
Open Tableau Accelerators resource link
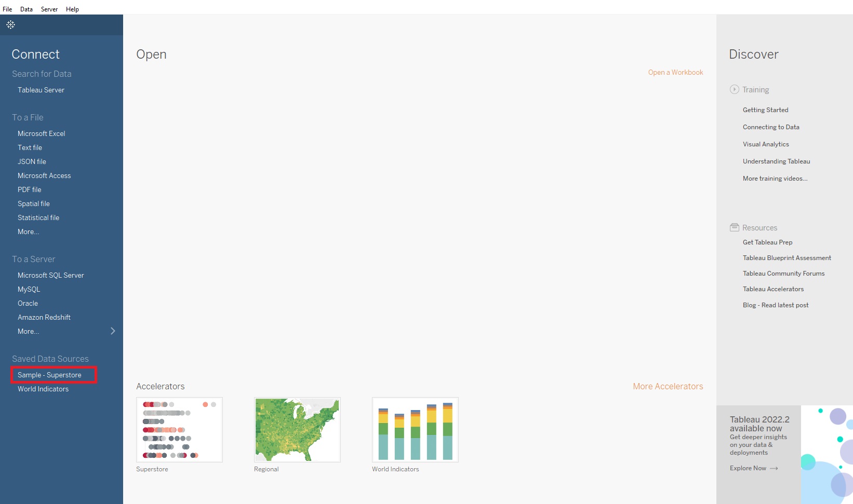click(773, 289)
